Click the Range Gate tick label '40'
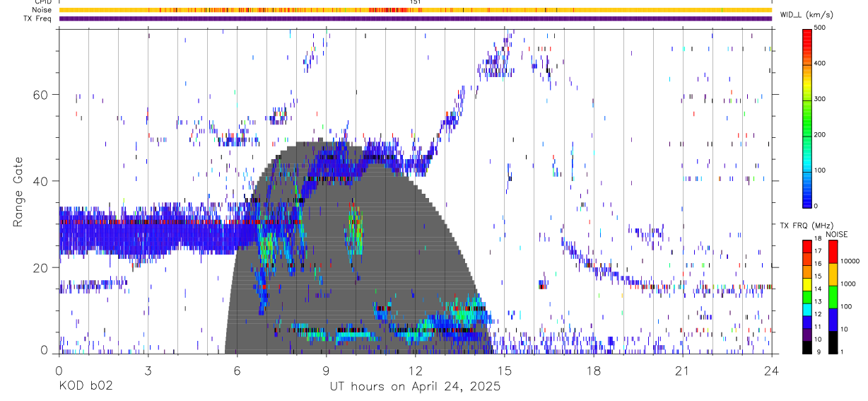868x401 pixels. (42, 181)
